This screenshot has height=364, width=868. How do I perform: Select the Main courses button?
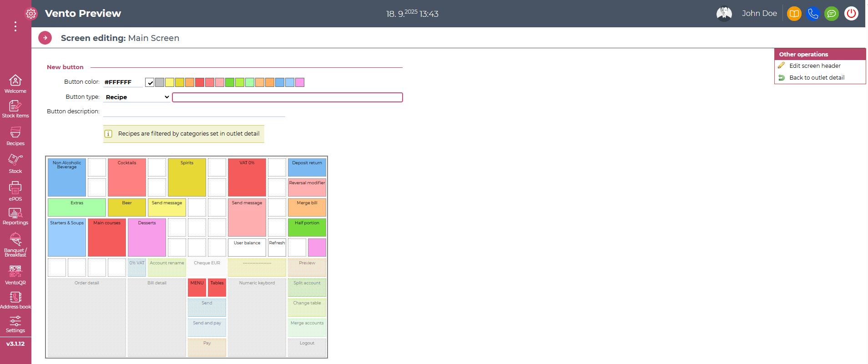[x=107, y=238]
